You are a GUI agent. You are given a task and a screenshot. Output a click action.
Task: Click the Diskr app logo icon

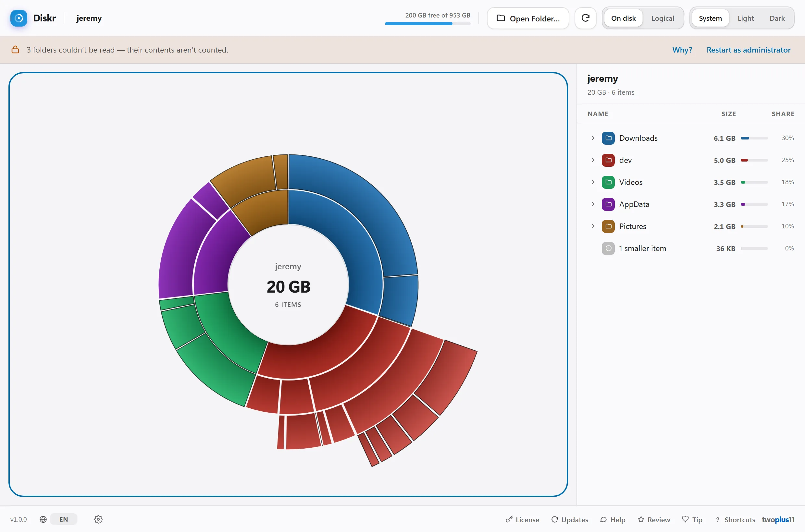(x=19, y=18)
